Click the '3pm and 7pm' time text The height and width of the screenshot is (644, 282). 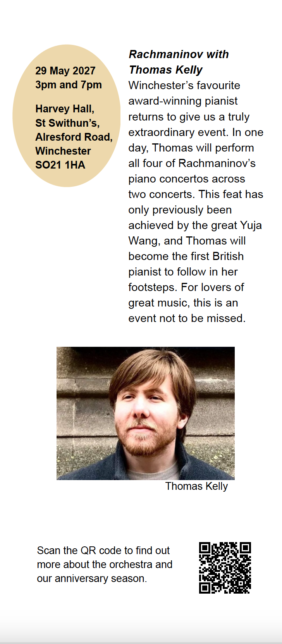(69, 84)
